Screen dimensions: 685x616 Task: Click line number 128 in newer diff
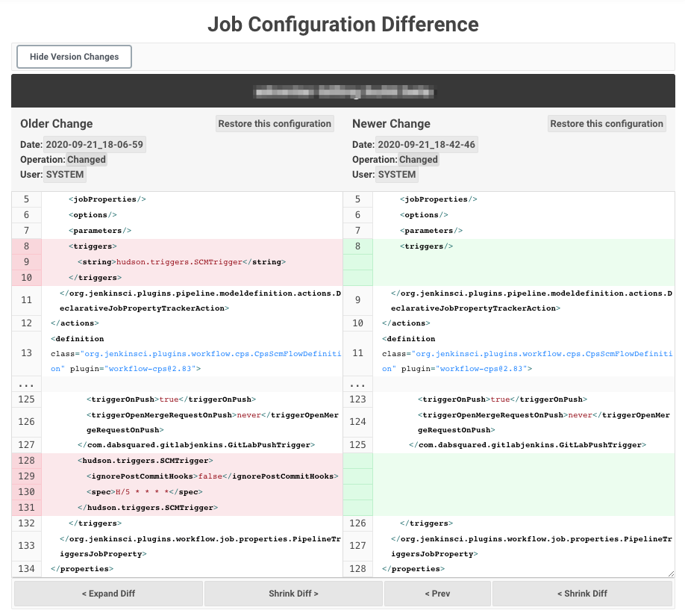click(x=357, y=568)
